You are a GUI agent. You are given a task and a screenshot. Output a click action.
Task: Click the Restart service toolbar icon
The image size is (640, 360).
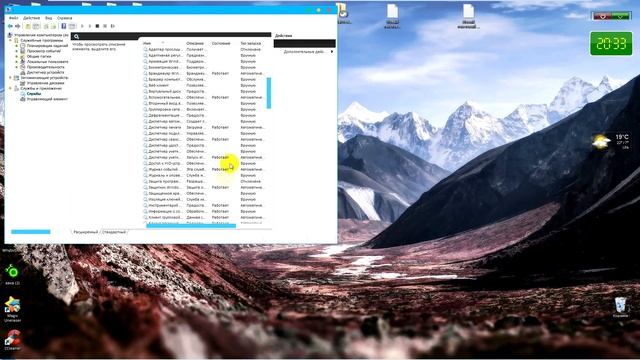[113, 26]
